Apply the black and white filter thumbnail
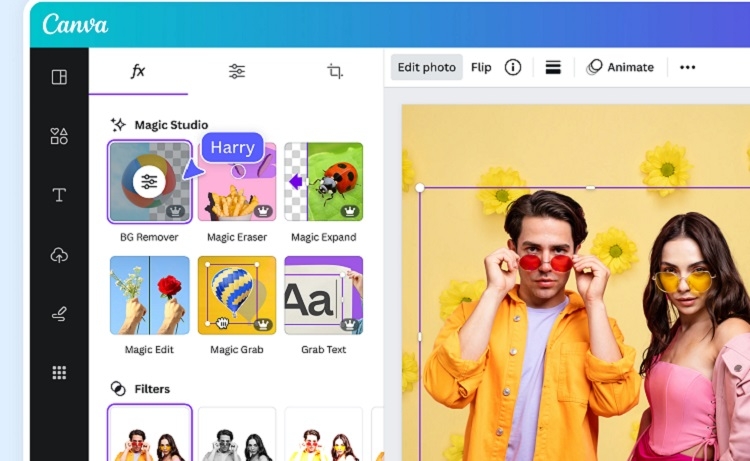The width and height of the screenshot is (750, 461). coord(237,434)
